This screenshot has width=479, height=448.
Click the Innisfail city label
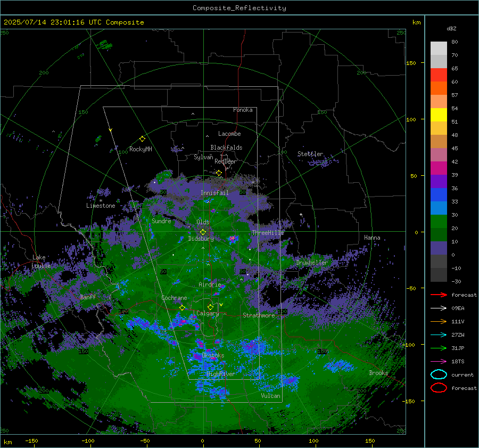pos(214,193)
